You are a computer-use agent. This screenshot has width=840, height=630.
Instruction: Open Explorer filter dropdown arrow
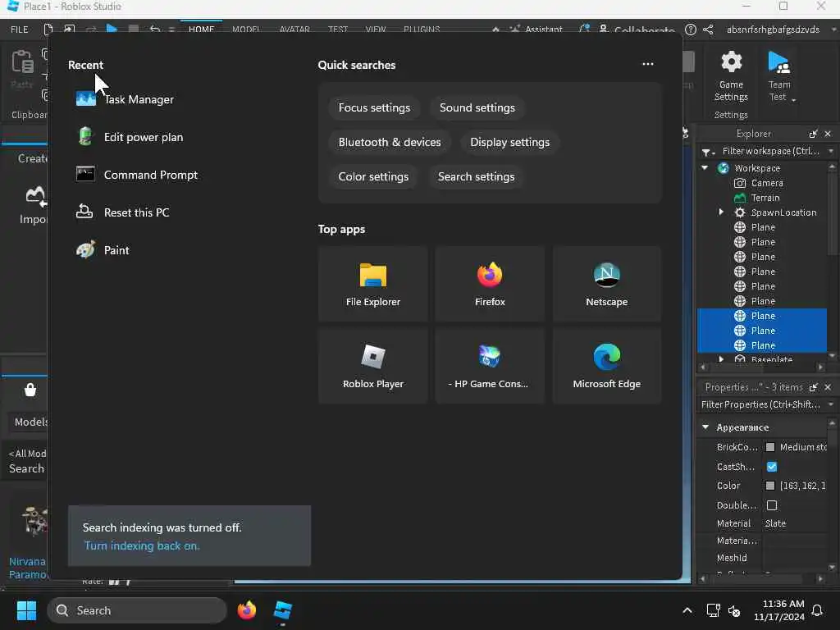click(831, 151)
